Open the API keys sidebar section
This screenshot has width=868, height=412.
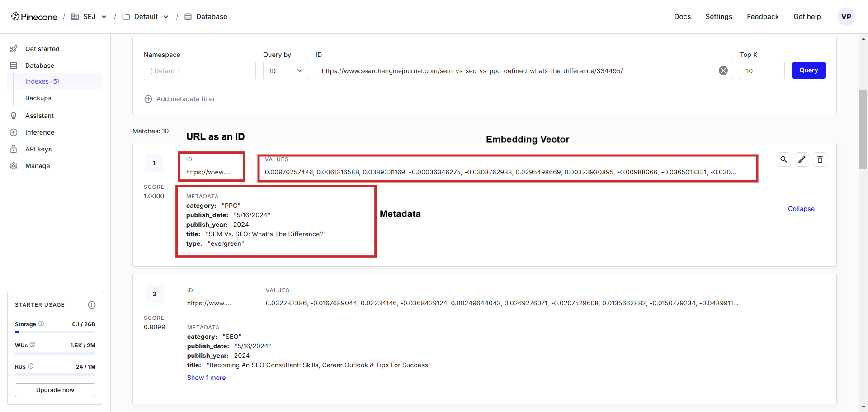(x=38, y=149)
